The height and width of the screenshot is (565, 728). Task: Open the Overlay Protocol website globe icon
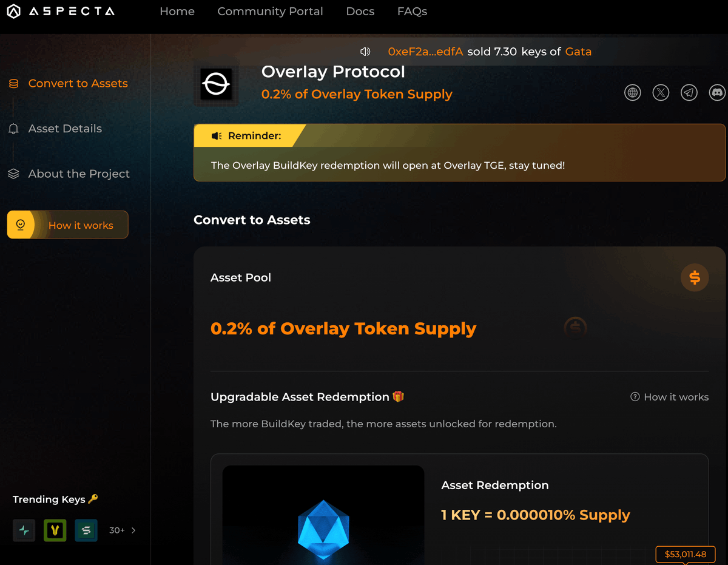[633, 93]
